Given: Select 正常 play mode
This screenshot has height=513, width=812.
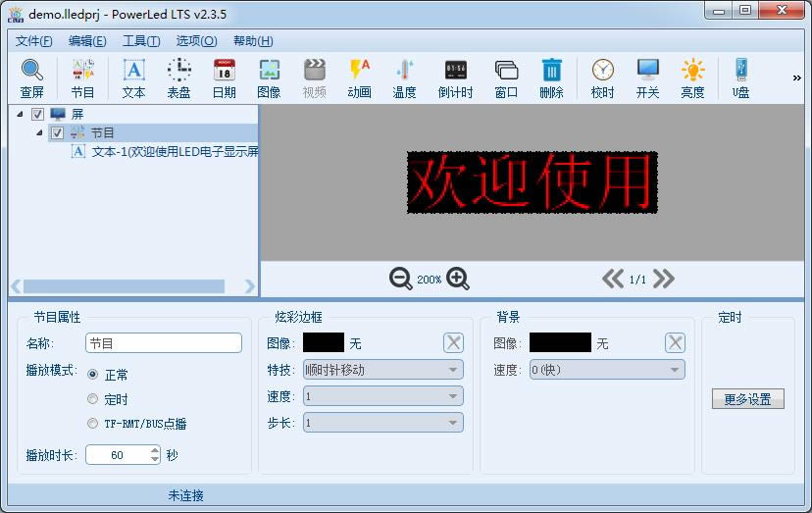Looking at the screenshot, I should coord(93,374).
